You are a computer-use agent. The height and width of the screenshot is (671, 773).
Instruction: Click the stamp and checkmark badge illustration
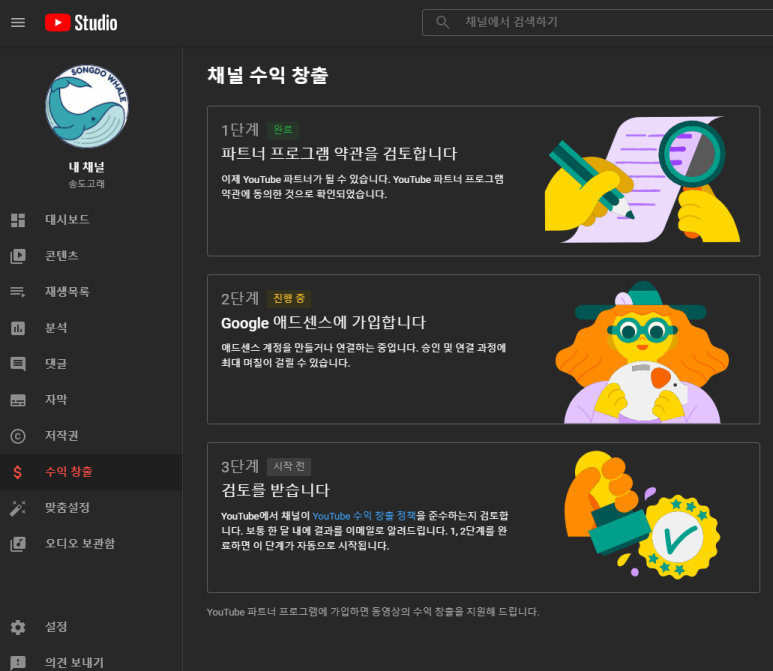click(642, 515)
